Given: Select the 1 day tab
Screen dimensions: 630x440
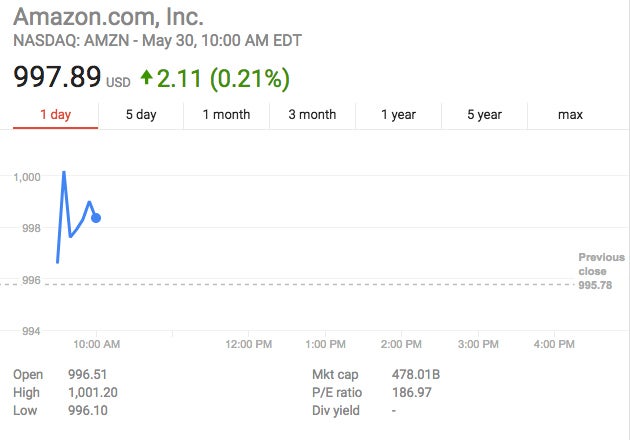Looking at the screenshot, I should (x=55, y=115).
